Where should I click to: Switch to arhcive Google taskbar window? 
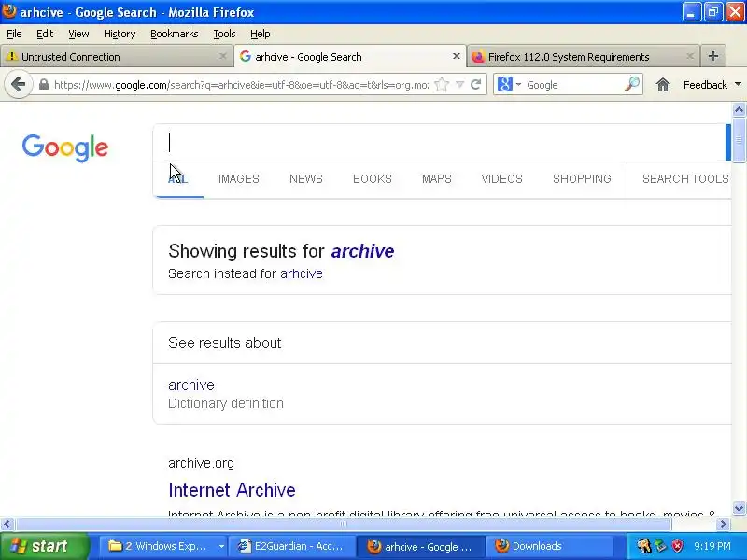[x=420, y=546]
